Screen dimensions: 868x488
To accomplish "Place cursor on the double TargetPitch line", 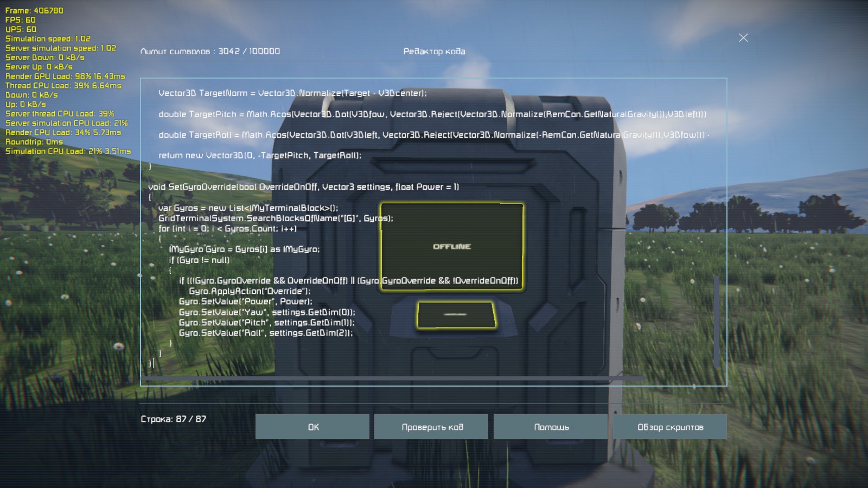I will (x=380, y=114).
